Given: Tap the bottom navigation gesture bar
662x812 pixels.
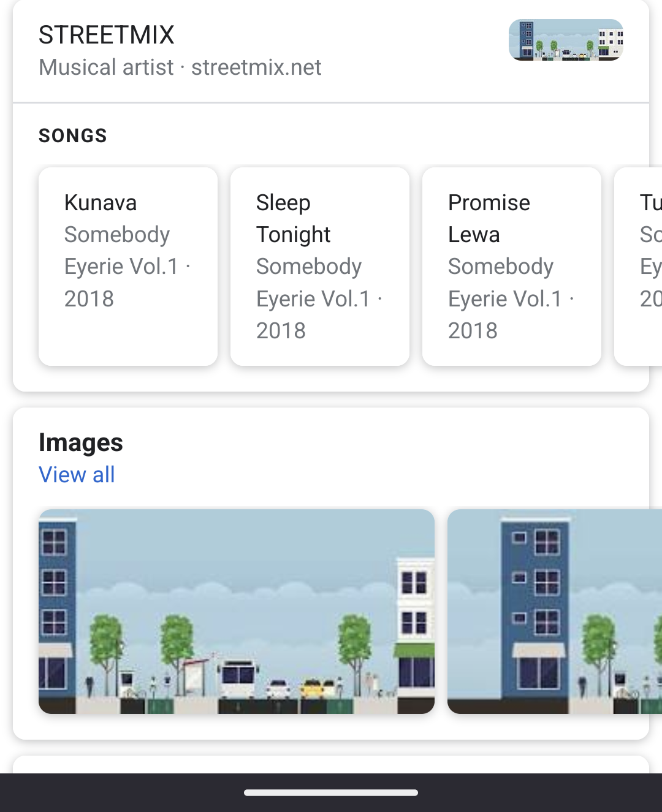Looking at the screenshot, I should 331,792.
